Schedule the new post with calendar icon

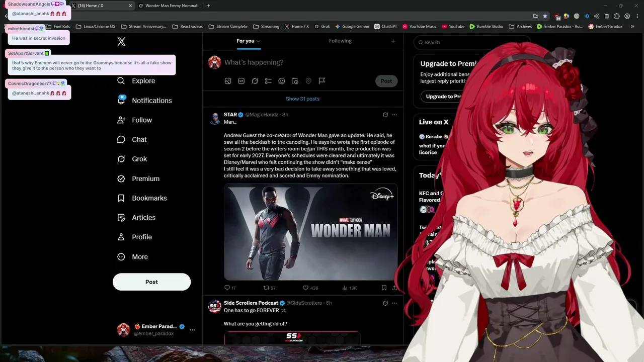coord(295,81)
